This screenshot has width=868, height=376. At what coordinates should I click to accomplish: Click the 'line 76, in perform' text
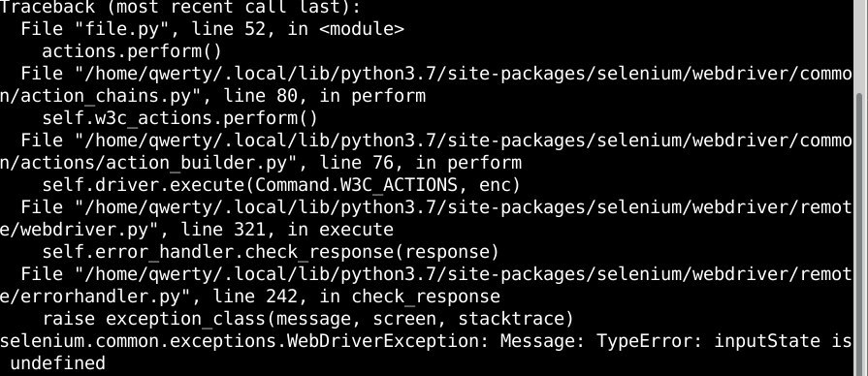click(421, 163)
